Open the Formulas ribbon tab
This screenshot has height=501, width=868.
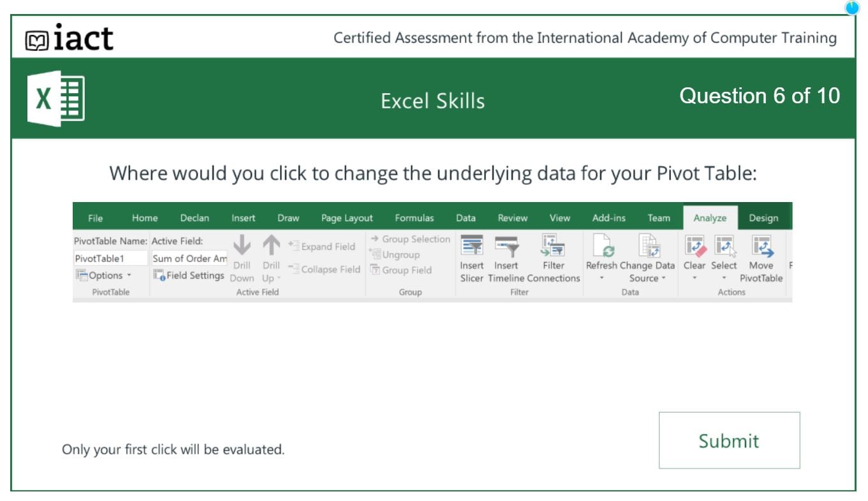point(415,217)
